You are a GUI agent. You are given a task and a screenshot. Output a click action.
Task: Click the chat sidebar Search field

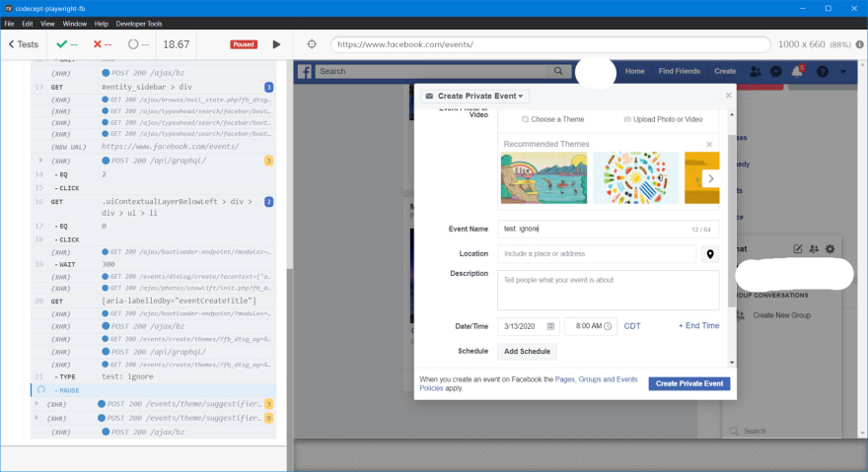(x=783, y=431)
